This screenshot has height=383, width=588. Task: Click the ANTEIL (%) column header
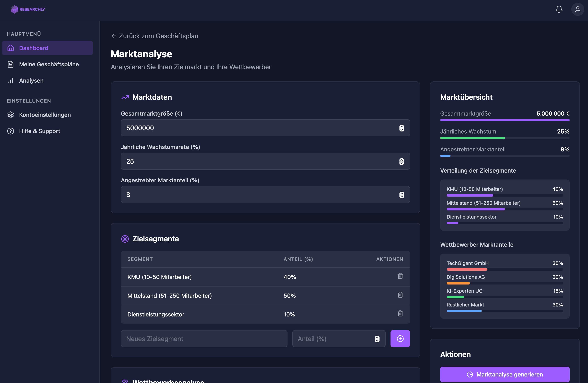(298, 259)
